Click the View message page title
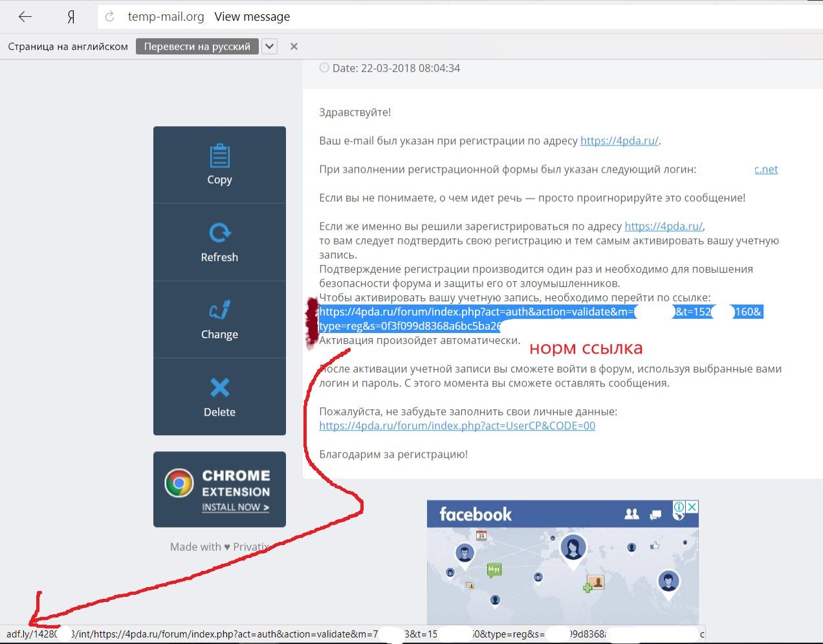This screenshot has width=823, height=644. point(252,17)
